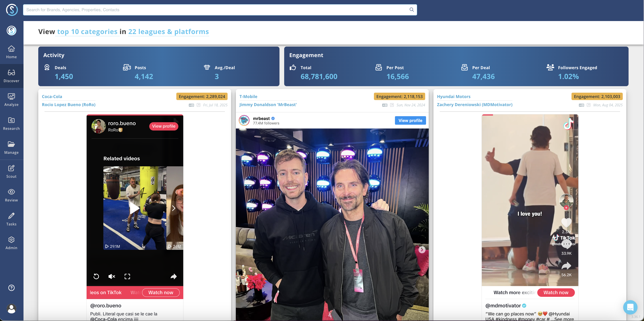The image size is (644, 321).
Task: Open T-Mobile post externally
Action: tap(392, 105)
